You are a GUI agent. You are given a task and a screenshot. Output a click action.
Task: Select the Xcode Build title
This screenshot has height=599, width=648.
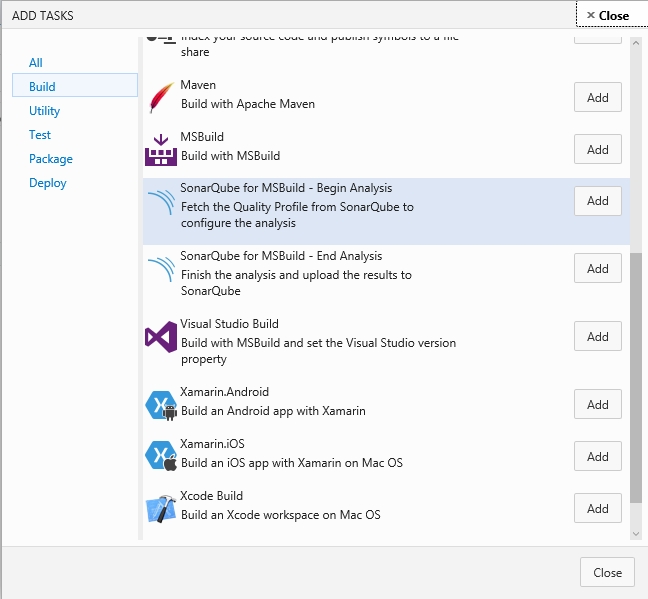pyautogui.click(x=212, y=495)
